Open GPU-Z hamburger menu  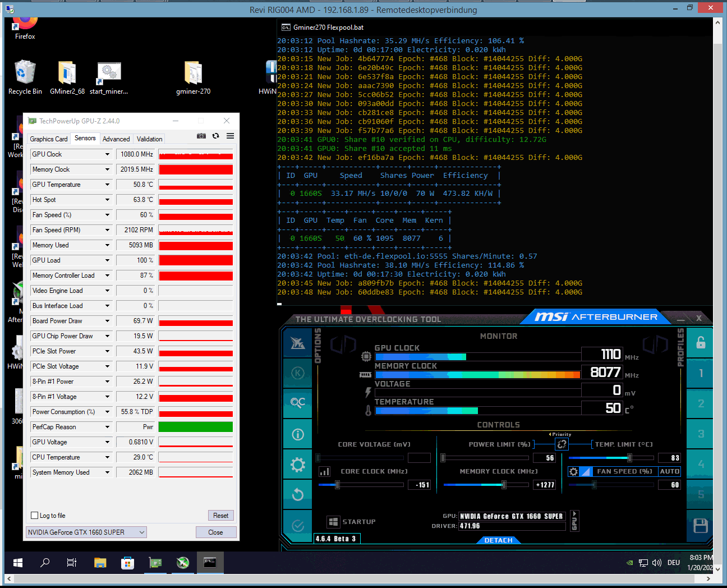[x=231, y=136]
